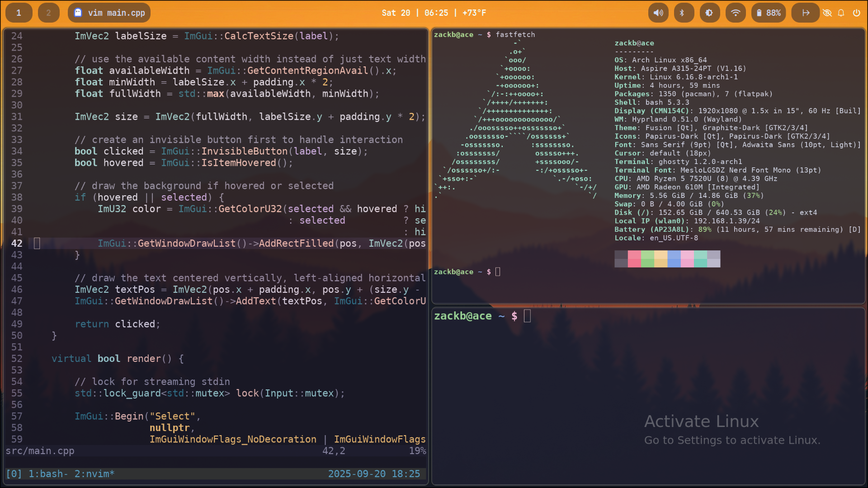
Task: Click the green color block in fastfetch palette
Action: pos(647,259)
